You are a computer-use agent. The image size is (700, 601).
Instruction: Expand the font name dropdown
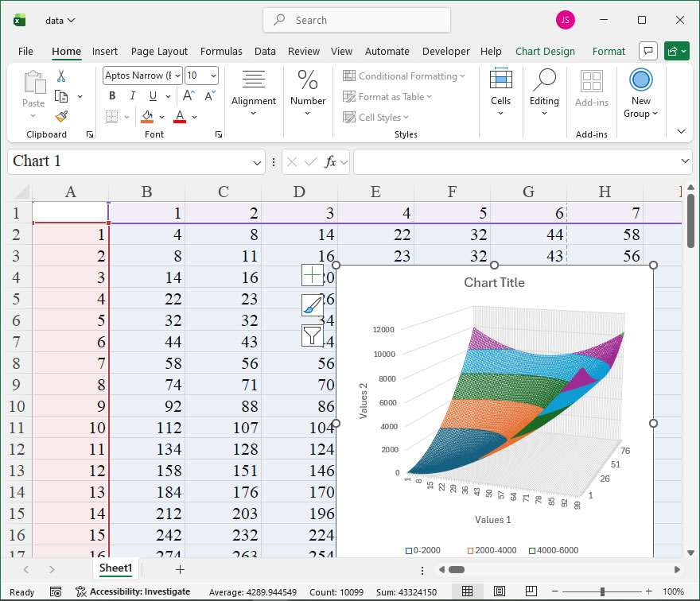[177, 76]
